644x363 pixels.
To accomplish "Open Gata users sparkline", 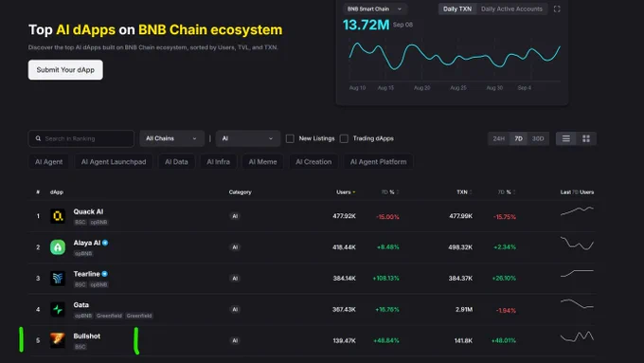I will 577,304.
